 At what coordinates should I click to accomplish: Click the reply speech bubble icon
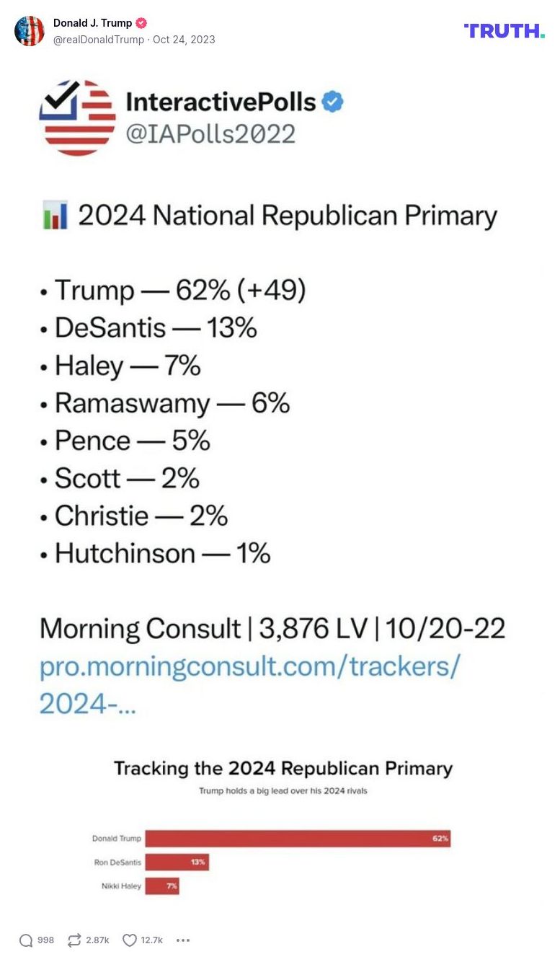[26, 940]
